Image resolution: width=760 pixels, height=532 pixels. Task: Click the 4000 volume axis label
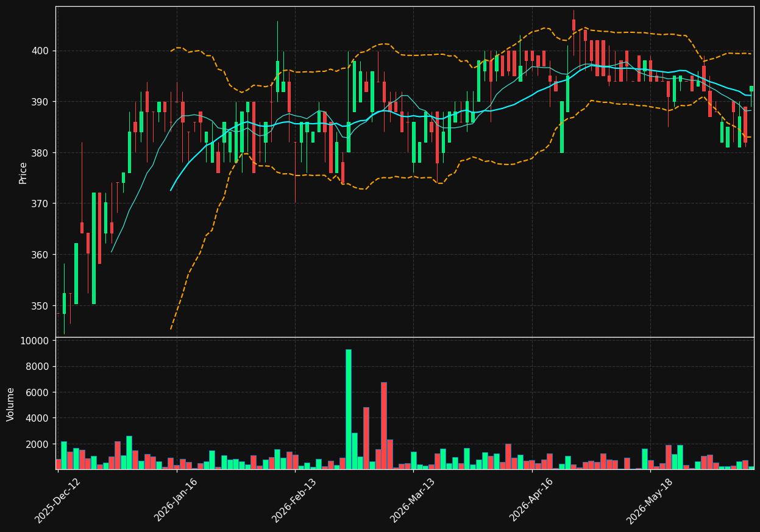38,418
